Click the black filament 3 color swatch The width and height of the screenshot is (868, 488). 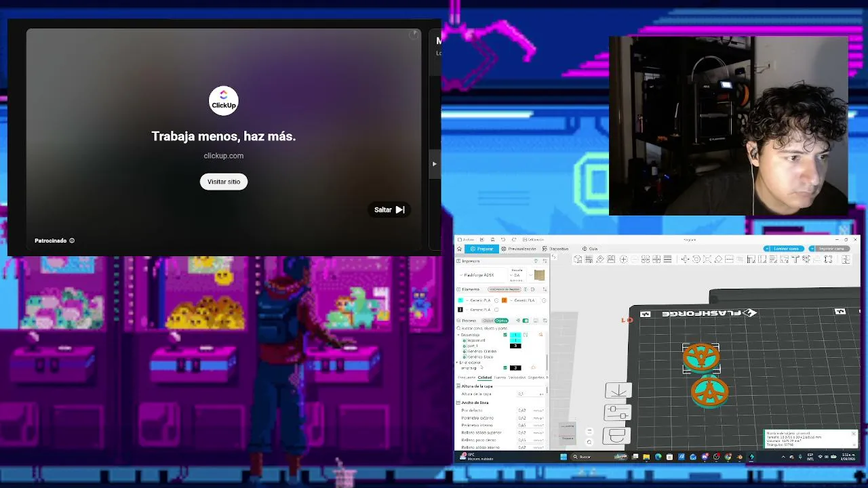pos(460,310)
